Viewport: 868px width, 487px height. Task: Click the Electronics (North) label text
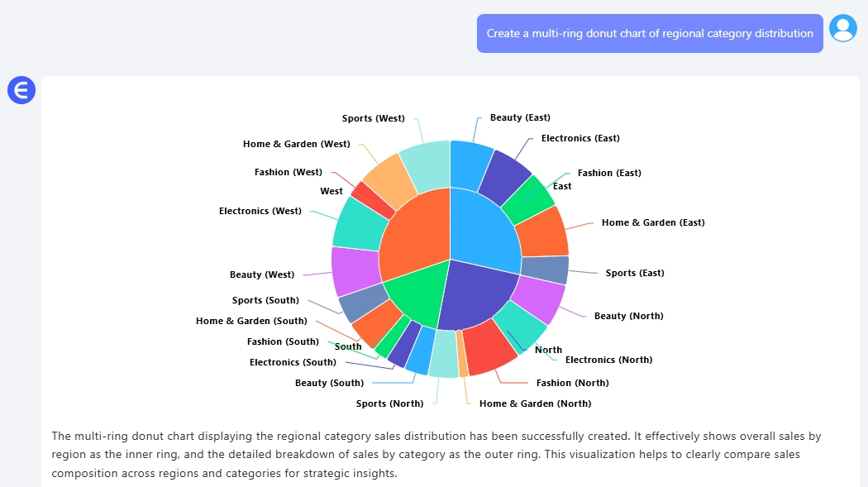tap(608, 360)
